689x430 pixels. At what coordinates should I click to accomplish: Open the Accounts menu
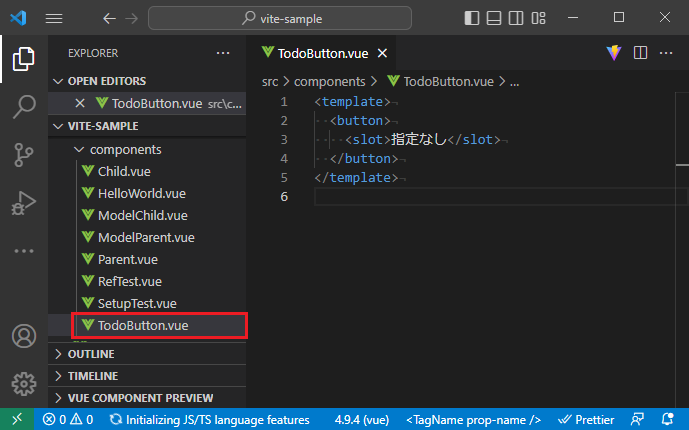(24, 336)
